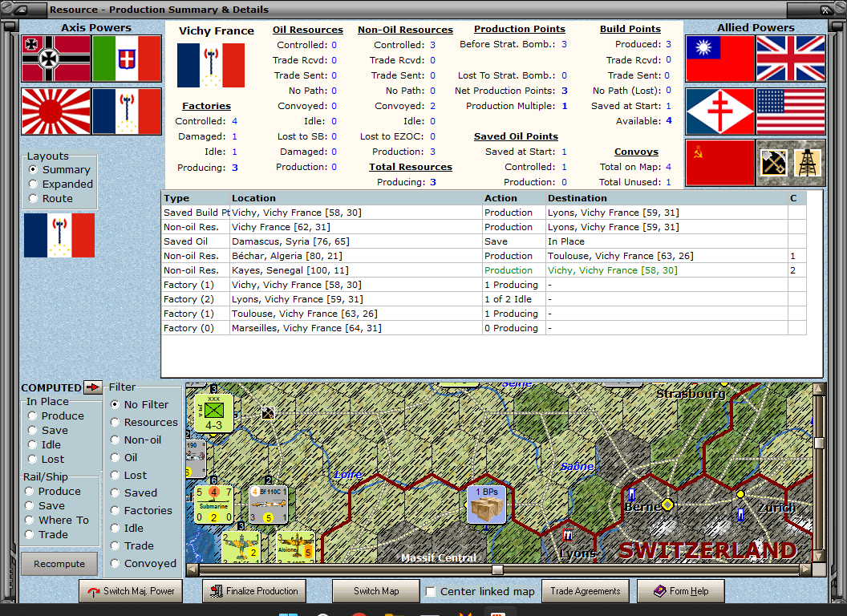The image size is (847, 616).
Task: Select the Germany flag in Axis Powers
Action: [x=56, y=59]
